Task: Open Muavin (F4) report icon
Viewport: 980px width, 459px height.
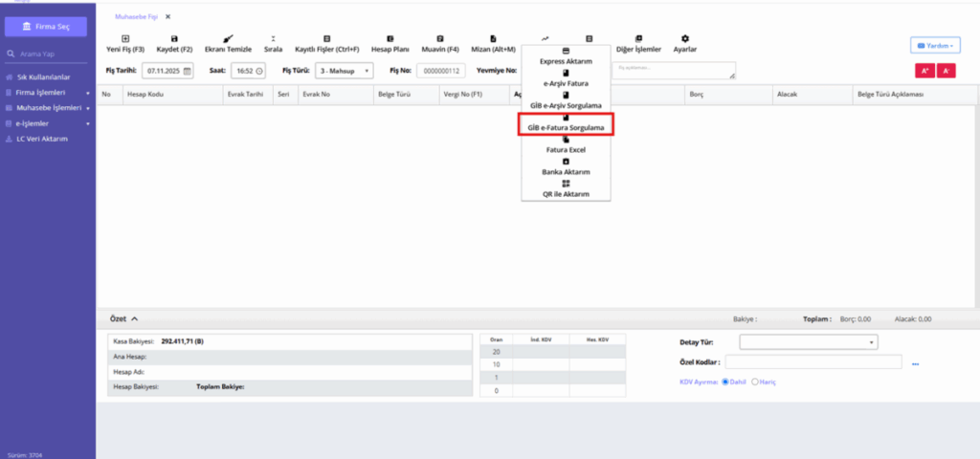Action: (440, 38)
